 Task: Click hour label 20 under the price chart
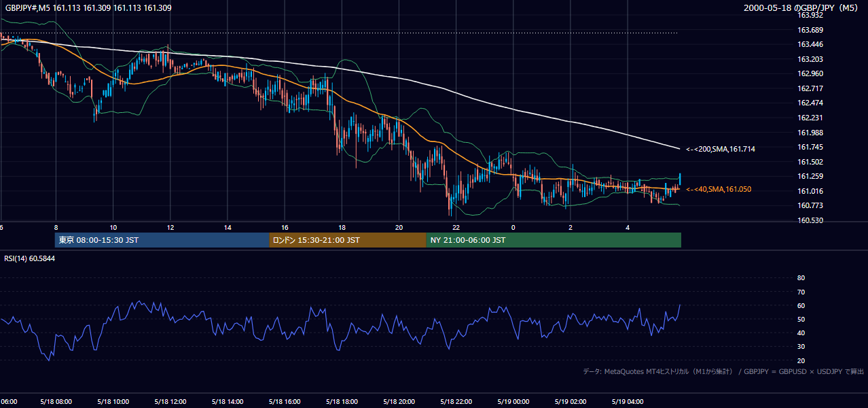pyautogui.click(x=399, y=228)
